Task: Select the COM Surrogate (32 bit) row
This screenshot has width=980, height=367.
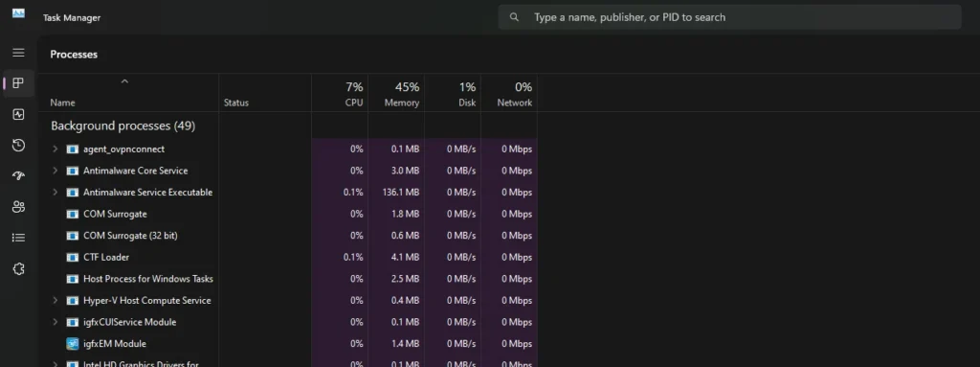Action: click(x=287, y=236)
